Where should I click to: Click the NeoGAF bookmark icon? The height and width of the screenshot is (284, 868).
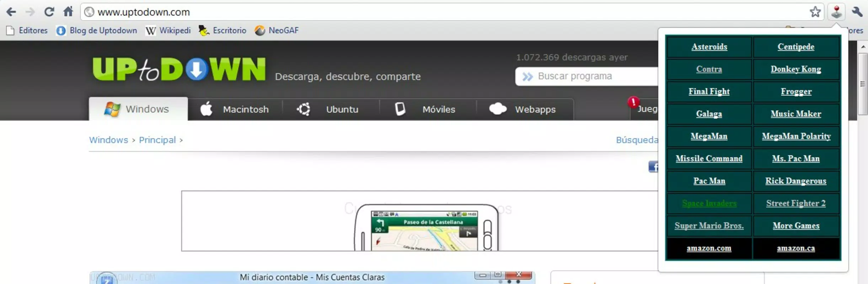tap(260, 31)
